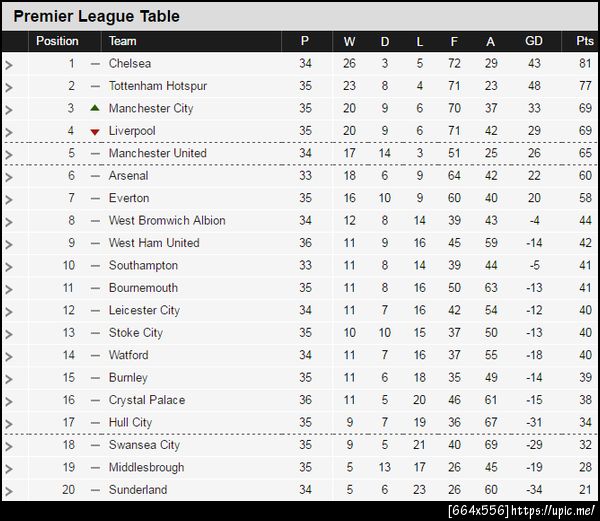Select the Crystal Palace team name

click(x=147, y=400)
